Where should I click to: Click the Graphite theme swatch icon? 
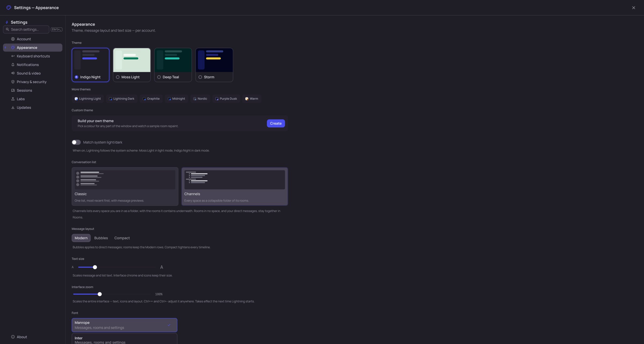(144, 99)
